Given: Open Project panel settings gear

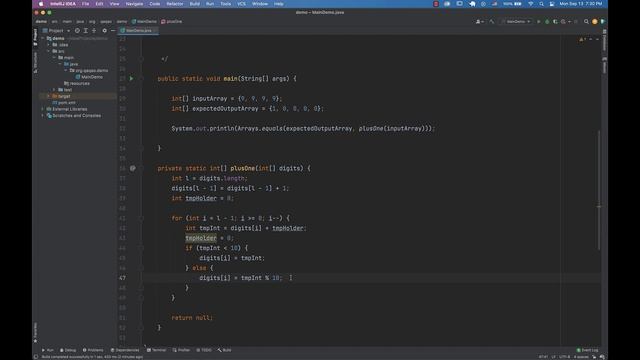Looking at the screenshot, I should [x=104, y=31].
